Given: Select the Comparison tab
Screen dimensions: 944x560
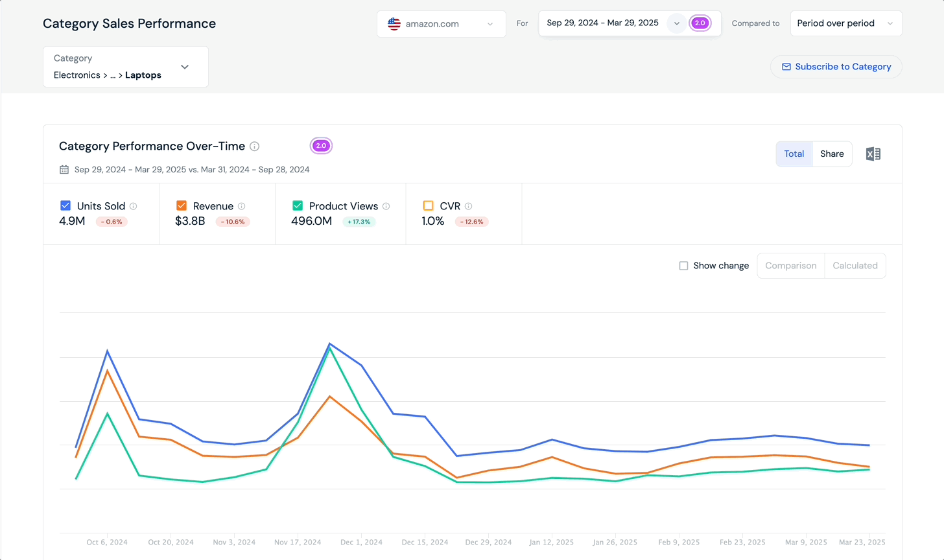Looking at the screenshot, I should click(790, 266).
